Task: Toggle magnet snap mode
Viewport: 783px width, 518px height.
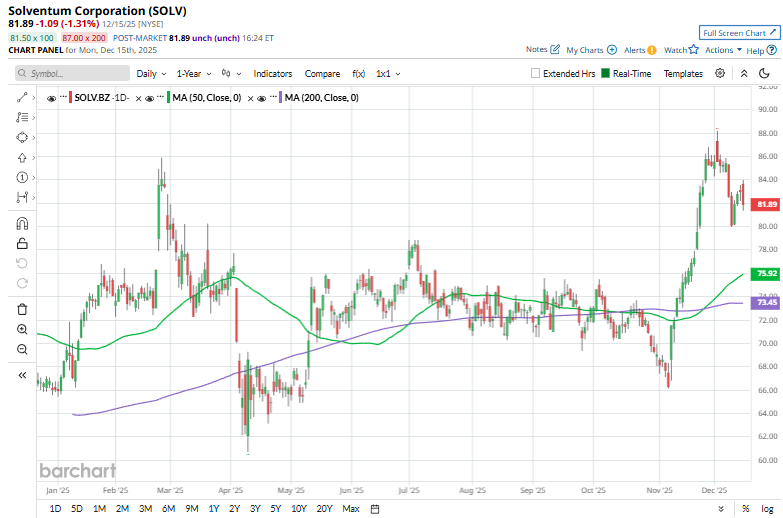Action: pyautogui.click(x=22, y=223)
